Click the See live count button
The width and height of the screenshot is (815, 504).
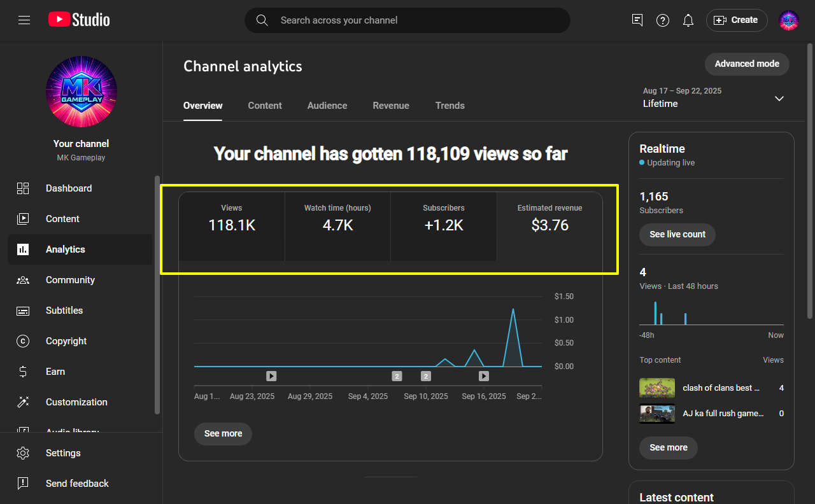tap(677, 234)
